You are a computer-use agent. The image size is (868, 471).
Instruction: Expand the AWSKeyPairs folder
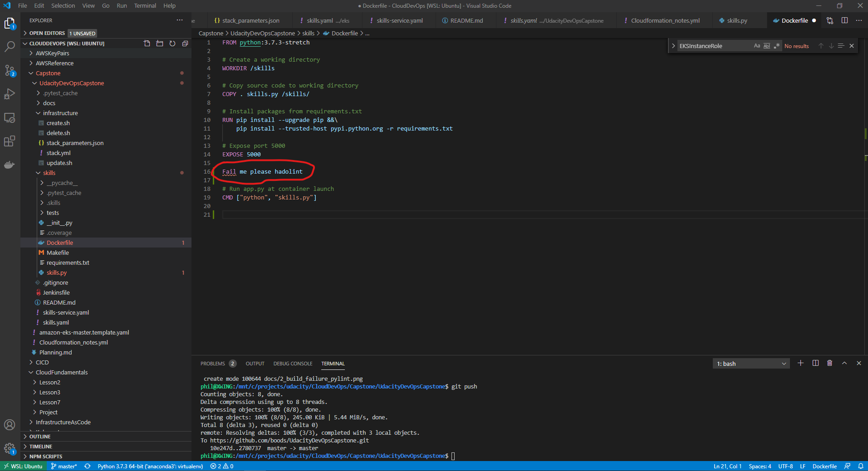coord(106,53)
